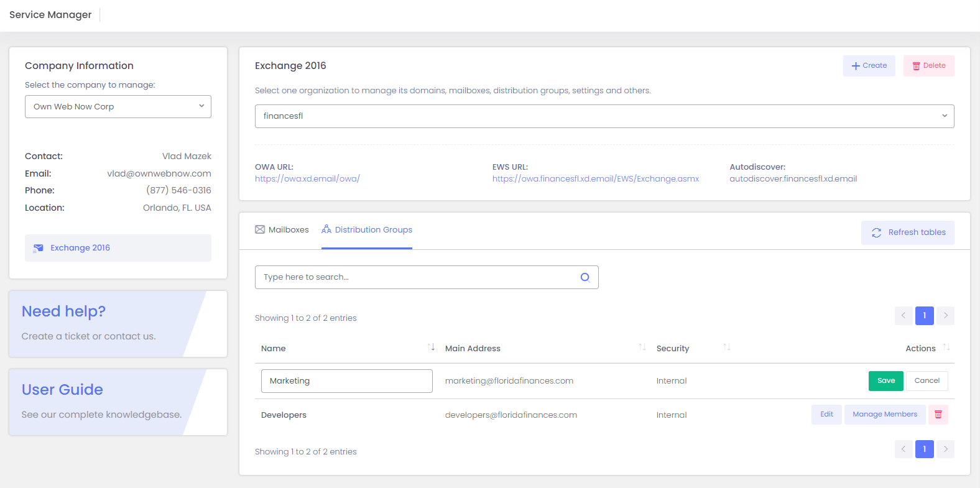The height and width of the screenshot is (488, 980).
Task: Expand the financesfl organization dropdown
Action: tap(604, 116)
